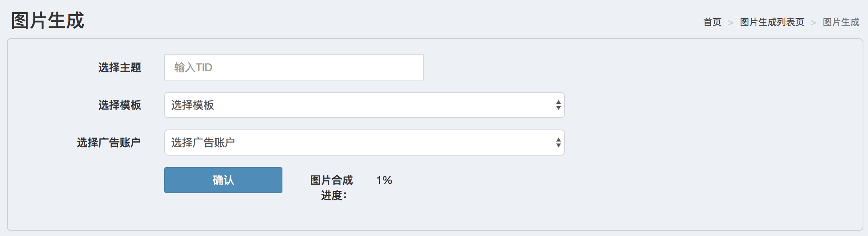Click the 图片合成进度 label text
868x236 pixels.
coord(332,187)
